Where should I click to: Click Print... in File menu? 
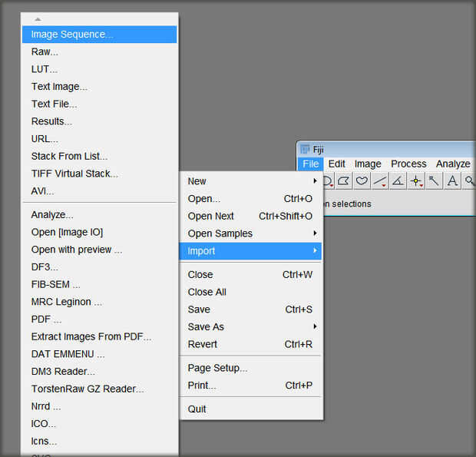click(250, 386)
